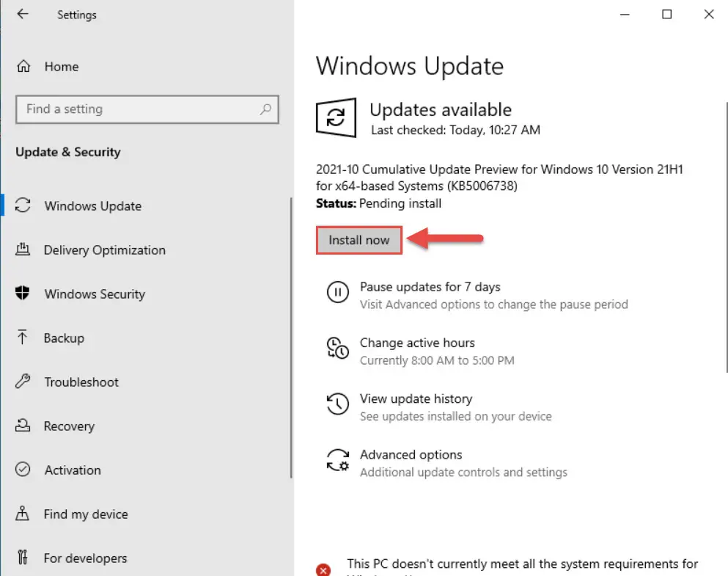Click the Activation checkmark circle icon
This screenshot has width=728, height=576.
[23, 470]
